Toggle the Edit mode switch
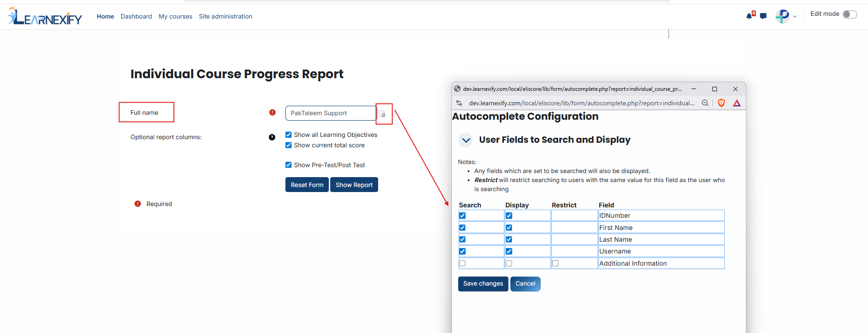Image resolution: width=868 pixels, height=333 pixels. point(850,14)
